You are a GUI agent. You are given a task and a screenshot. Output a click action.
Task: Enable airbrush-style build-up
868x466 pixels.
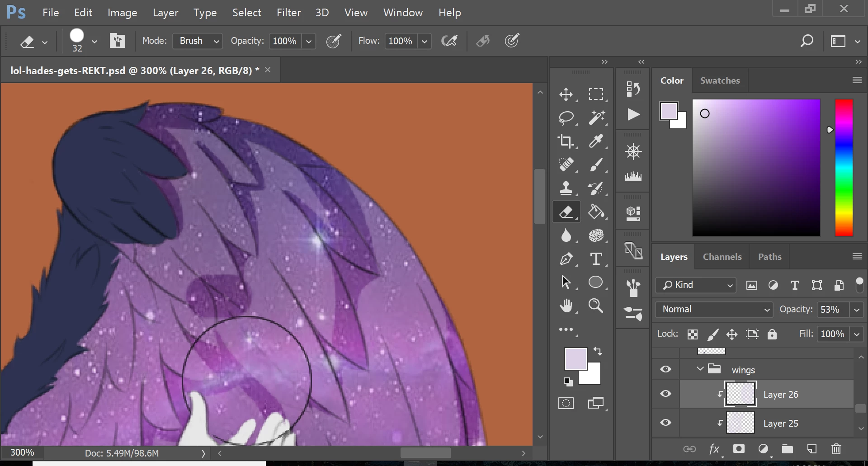pyautogui.click(x=449, y=41)
